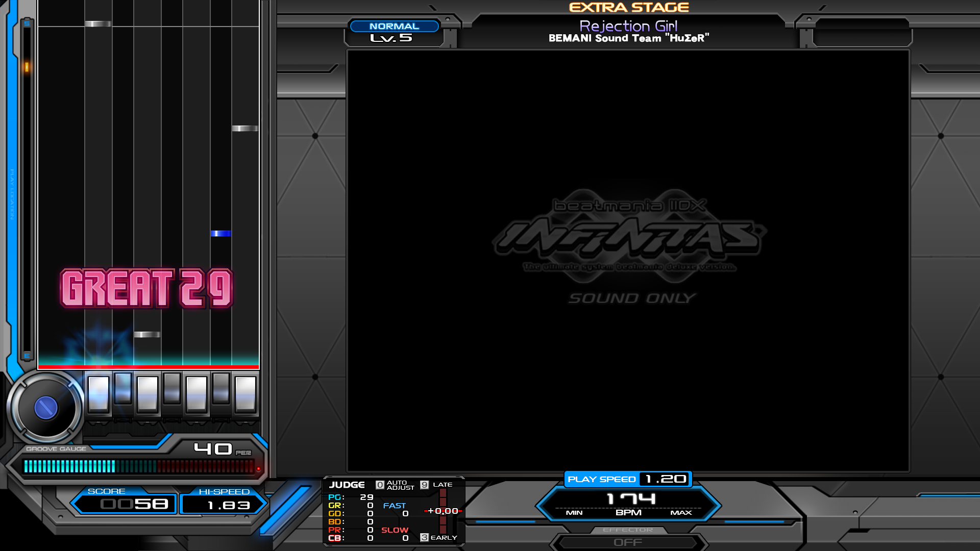This screenshot has height=551, width=980.
Task: Click the JUDGE panel heading
Action: click(x=347, y=485)
